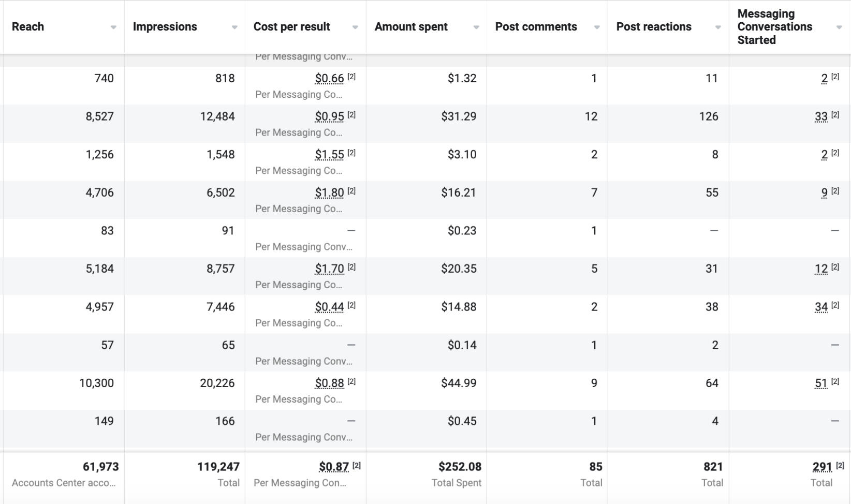851x504 pixels.
Task: Expand the Post comments column dropdown arrow
Action: point(597,27)
